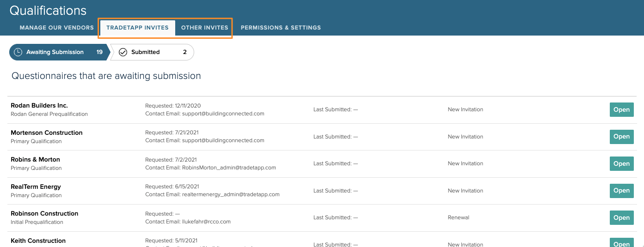644x247 pixels.
Task: Open the Mortenson Construction questionnaire
Action: (x=621, y=137)
